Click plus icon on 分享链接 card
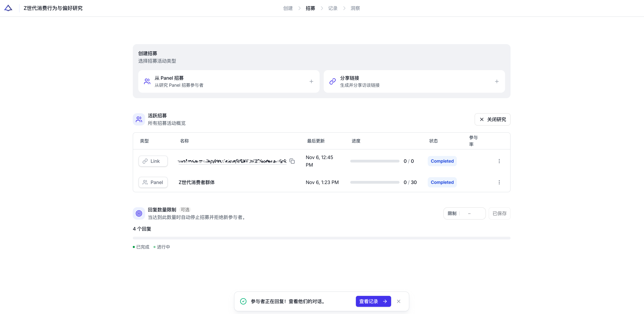This screenshot has width=644, height=314. (497, 81)
